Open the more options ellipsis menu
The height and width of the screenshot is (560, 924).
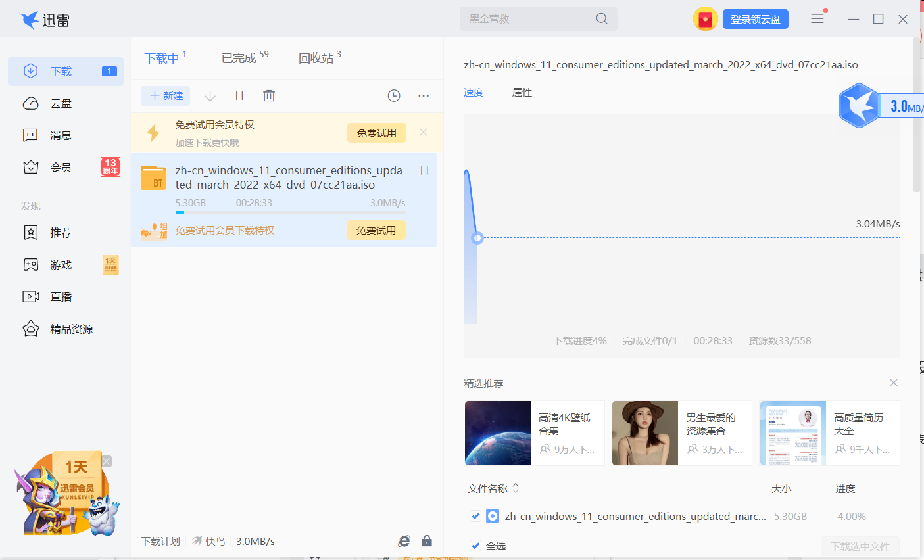pyautogui.click(x=423, y=97)
